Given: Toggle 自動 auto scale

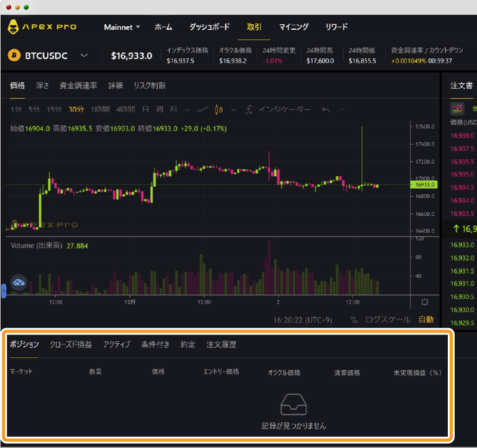Looking at the screenshot, I should pos(426,320).
